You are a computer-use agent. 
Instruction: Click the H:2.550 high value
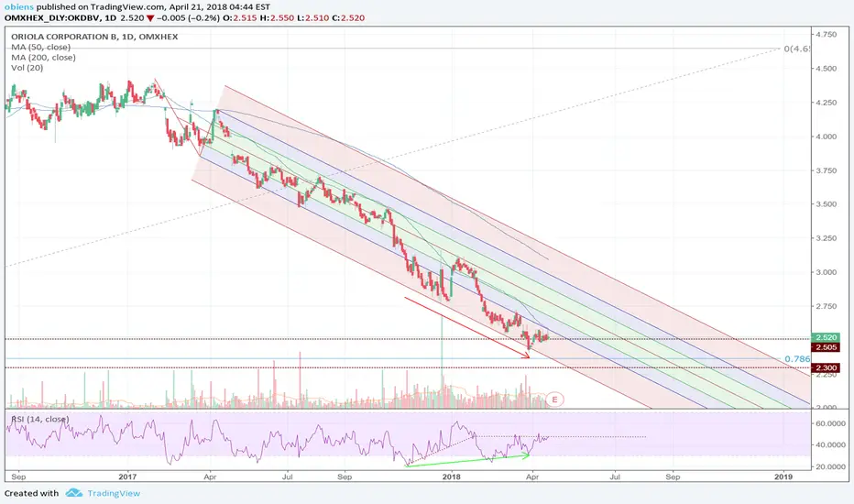pyautogui.click(x=279, y=18)
